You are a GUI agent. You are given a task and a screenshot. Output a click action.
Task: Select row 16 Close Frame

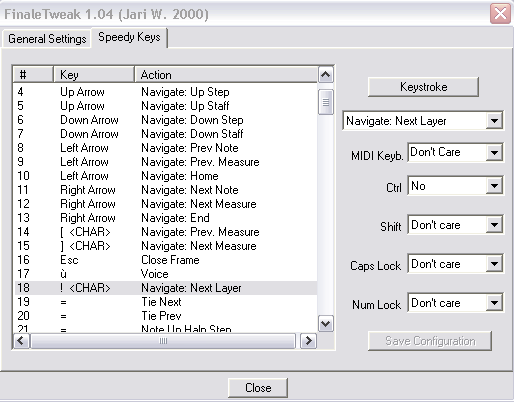165,260
